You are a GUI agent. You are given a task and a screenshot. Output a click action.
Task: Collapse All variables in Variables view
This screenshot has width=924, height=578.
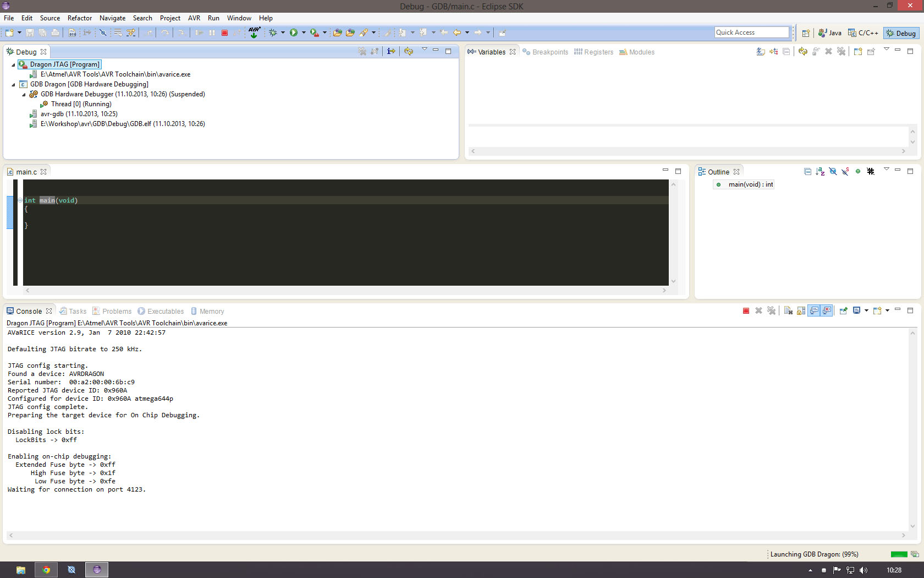coord(787,52)
